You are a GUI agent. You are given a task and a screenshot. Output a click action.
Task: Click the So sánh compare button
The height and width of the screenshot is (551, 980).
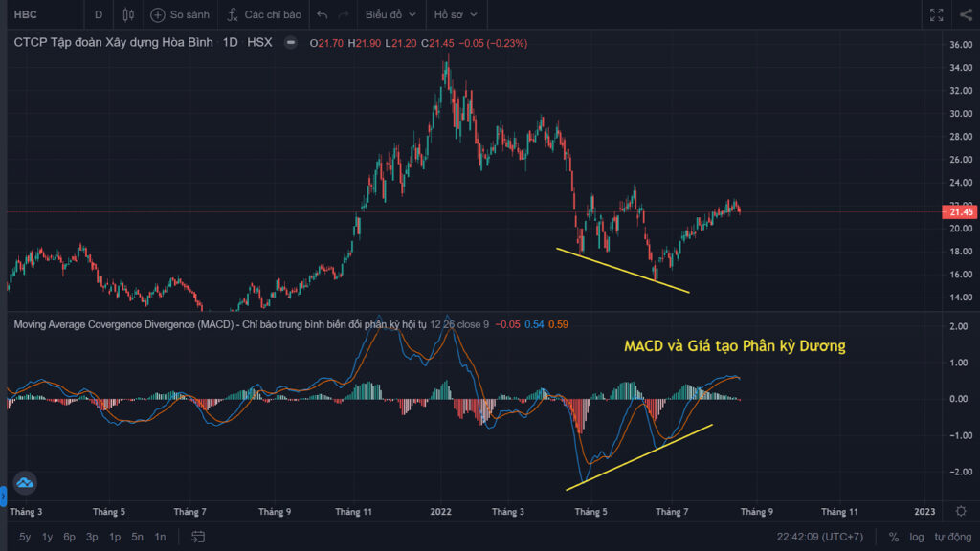pos(180,14)
